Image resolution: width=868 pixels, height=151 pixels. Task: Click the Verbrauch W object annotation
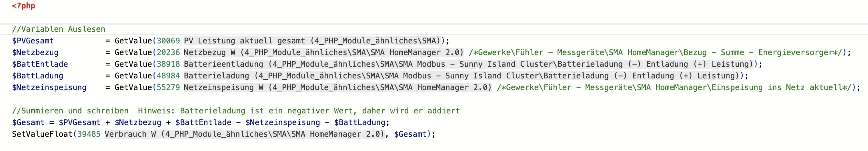pyautogui.click(x=244, y=134)
